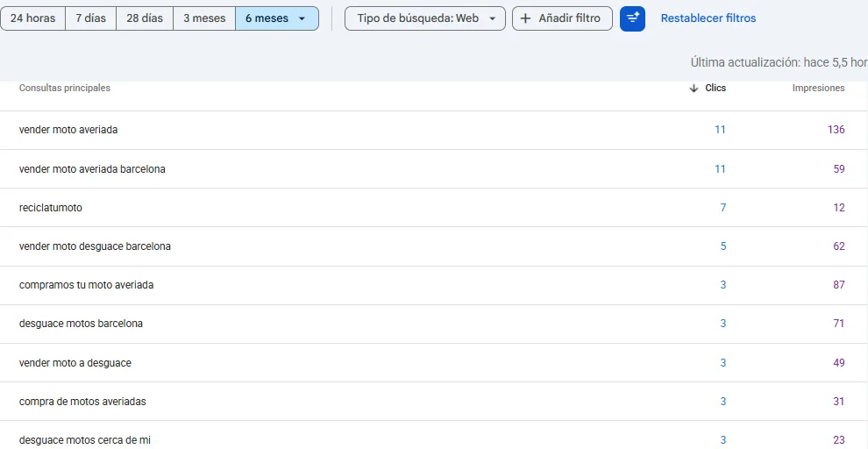Click clicks value 5

(x=723, y=246)
